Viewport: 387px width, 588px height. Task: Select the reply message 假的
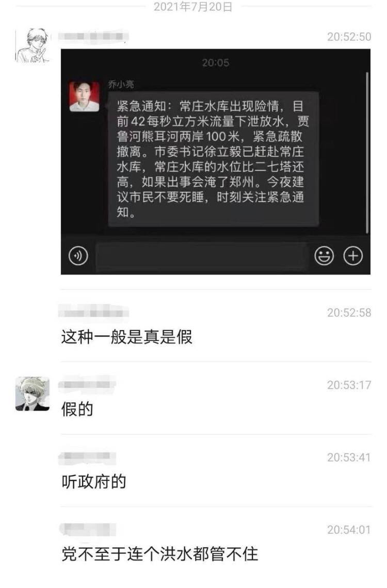pos(77,409)
